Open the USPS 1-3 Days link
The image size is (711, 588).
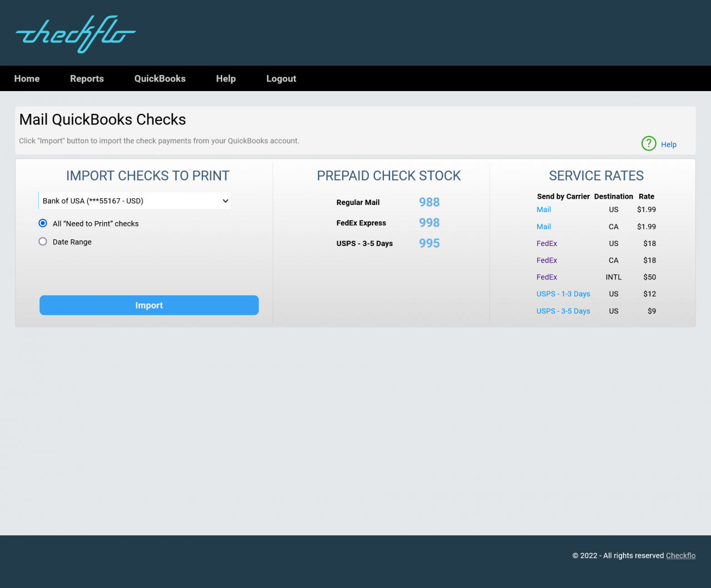pos(563,294)
